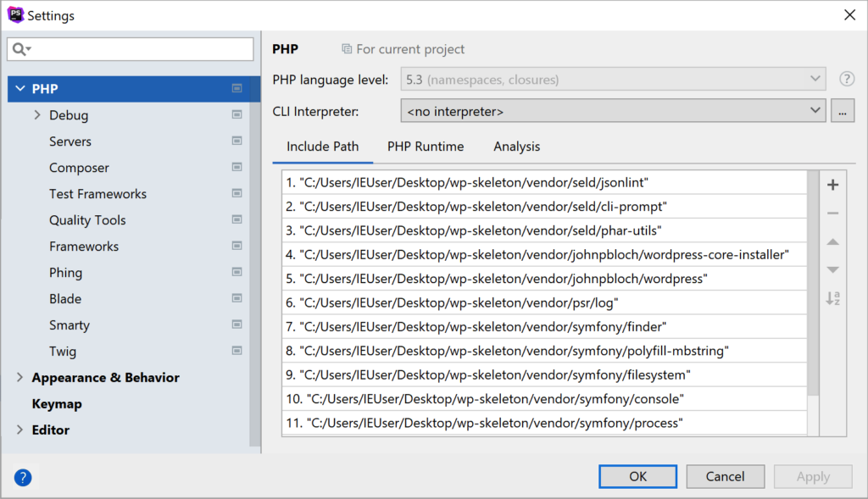Confirm settings with OK button
Image resolution: width=868 pixels, height=499 pixels.
(x=637, y=476)
